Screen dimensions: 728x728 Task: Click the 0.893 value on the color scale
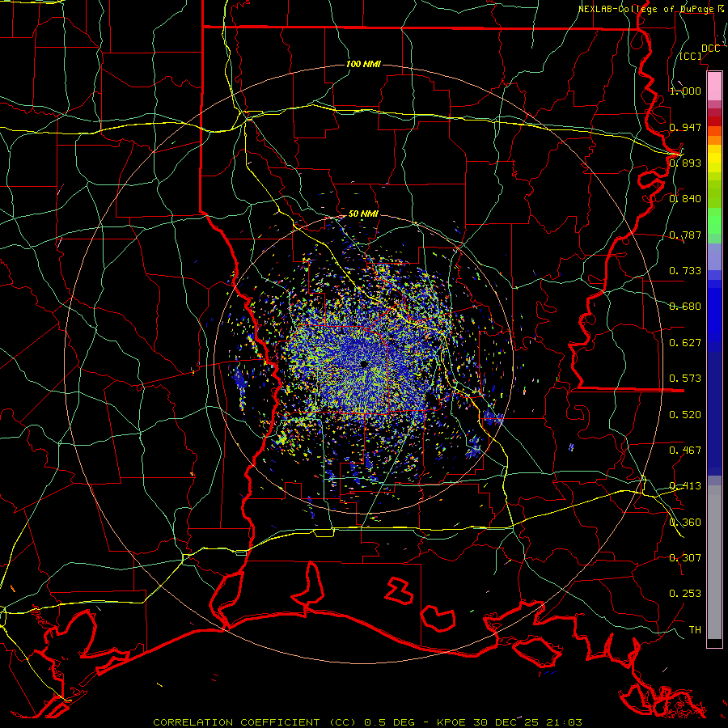685,163
